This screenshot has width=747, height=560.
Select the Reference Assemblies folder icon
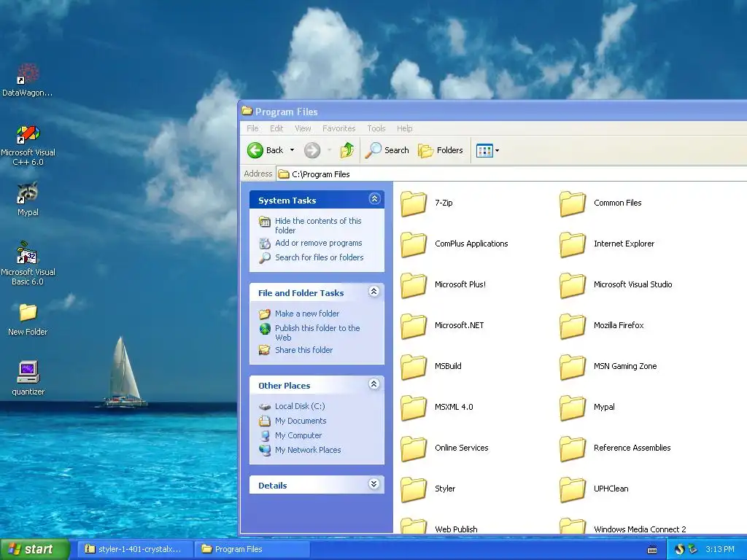[x=573, y=449]
